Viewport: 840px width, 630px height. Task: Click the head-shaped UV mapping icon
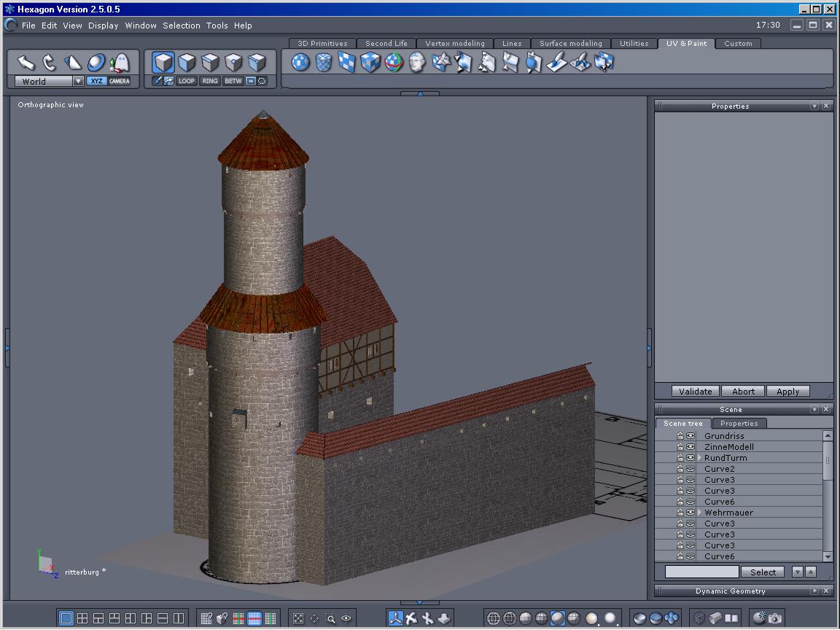417,63
